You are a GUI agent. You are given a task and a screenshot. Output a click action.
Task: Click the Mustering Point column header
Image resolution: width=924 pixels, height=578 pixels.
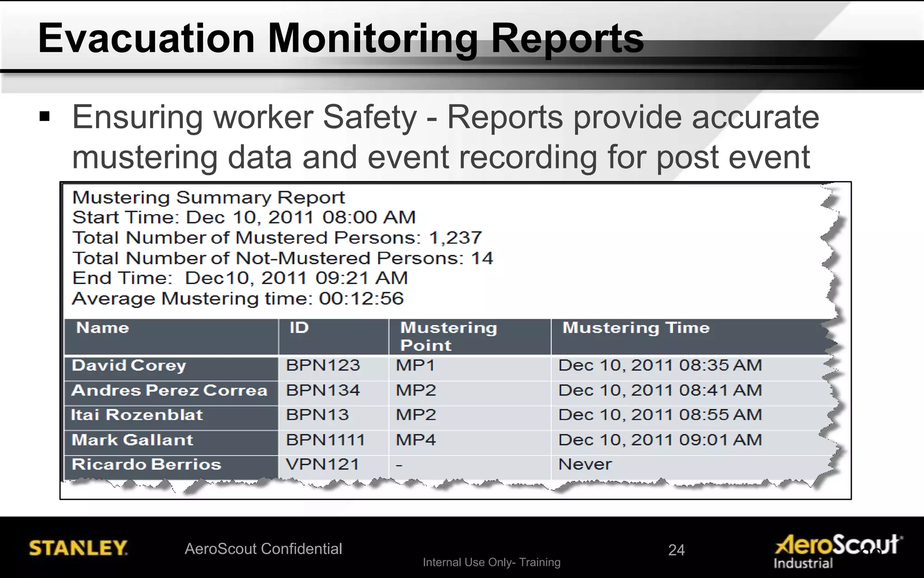click(x=470, y=337)
